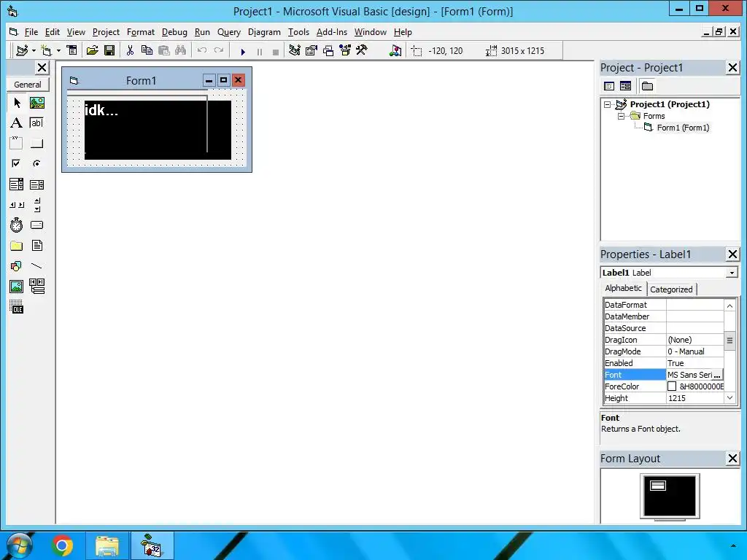The height and width of the screenshot is (560, 747).
Task: Select the Pointer tool in toolbox
Action: [17, 103]
